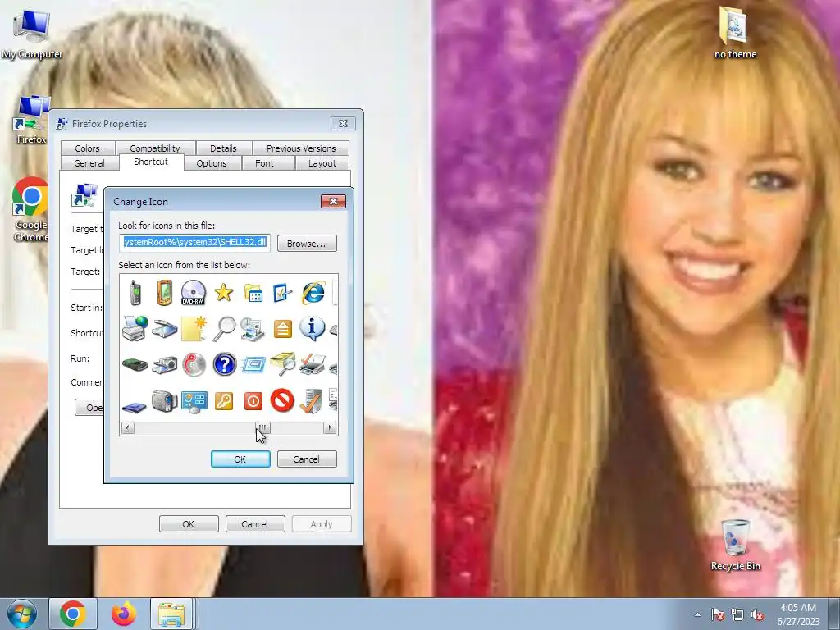Select the red audio CD icon

(194, 365)
